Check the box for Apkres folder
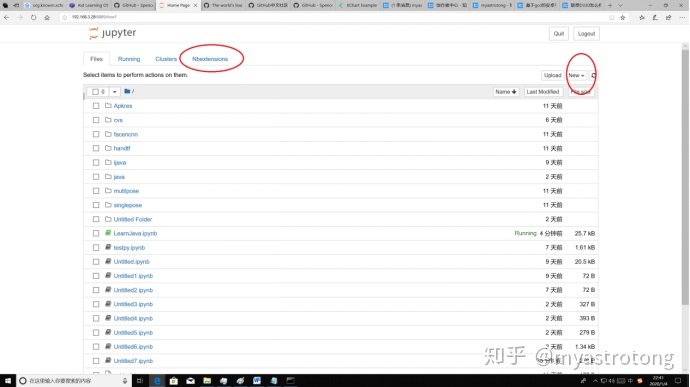The height and width of the screenshot is (387, 690). pyautogui.click(x=96, y=106)
